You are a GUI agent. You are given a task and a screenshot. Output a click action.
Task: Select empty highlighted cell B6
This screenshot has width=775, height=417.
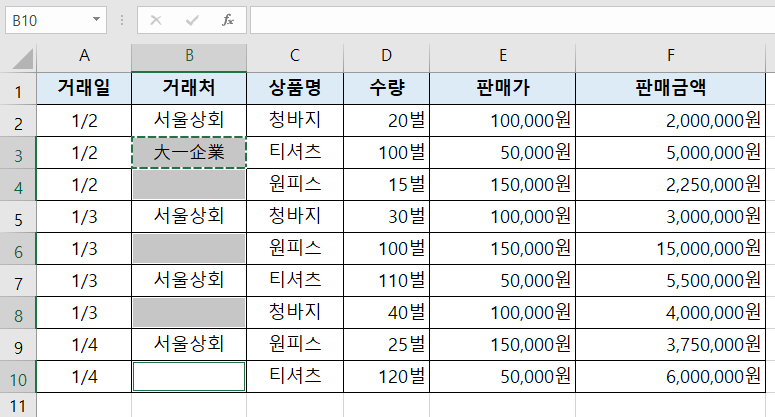tap(189, 249)
